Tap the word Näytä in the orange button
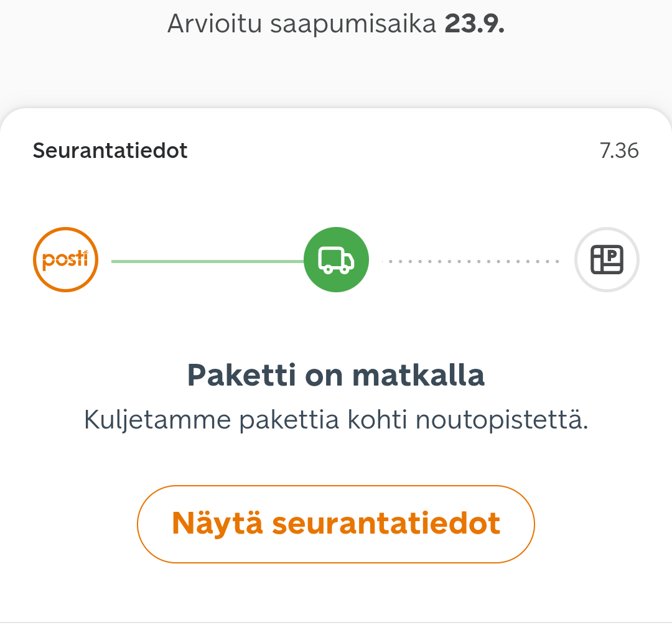The width and height of the screenshot is (672, 630). tap(217, 524)
